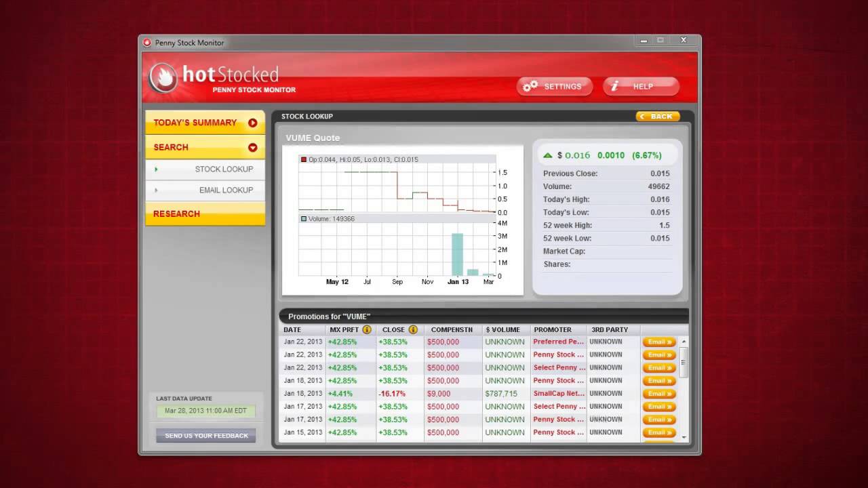This screenshot has height=488, width=868.
Task: Click the $9,000 compensation cell
Action: tap(439, 394)
